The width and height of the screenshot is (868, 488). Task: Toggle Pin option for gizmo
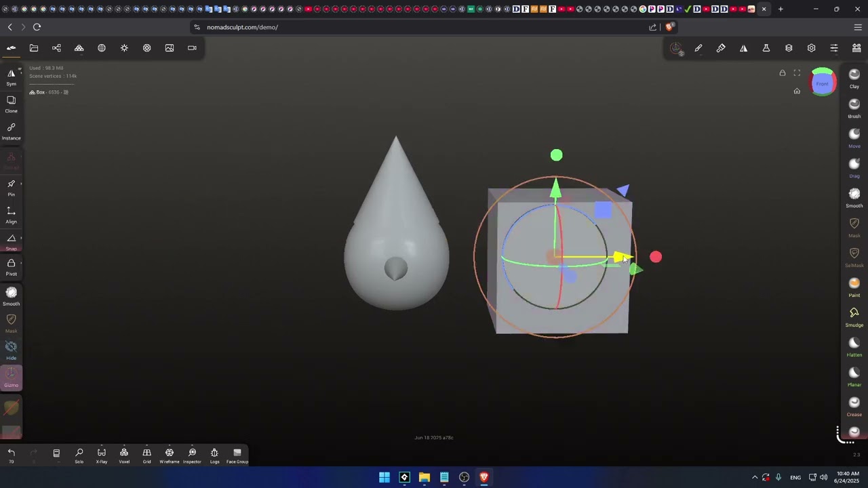coord(12,188)
